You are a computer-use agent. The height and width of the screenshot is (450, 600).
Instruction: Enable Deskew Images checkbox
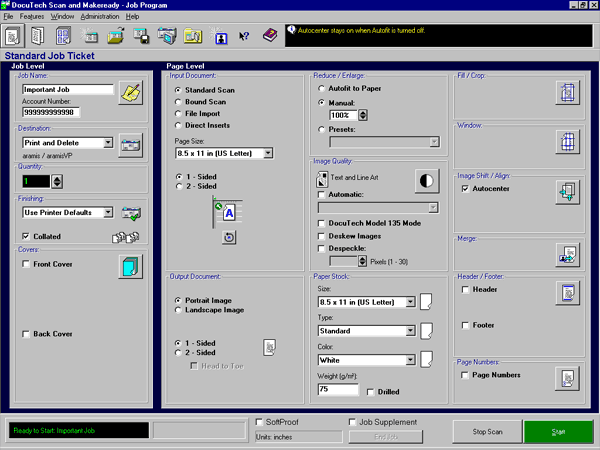pos(321,236)
